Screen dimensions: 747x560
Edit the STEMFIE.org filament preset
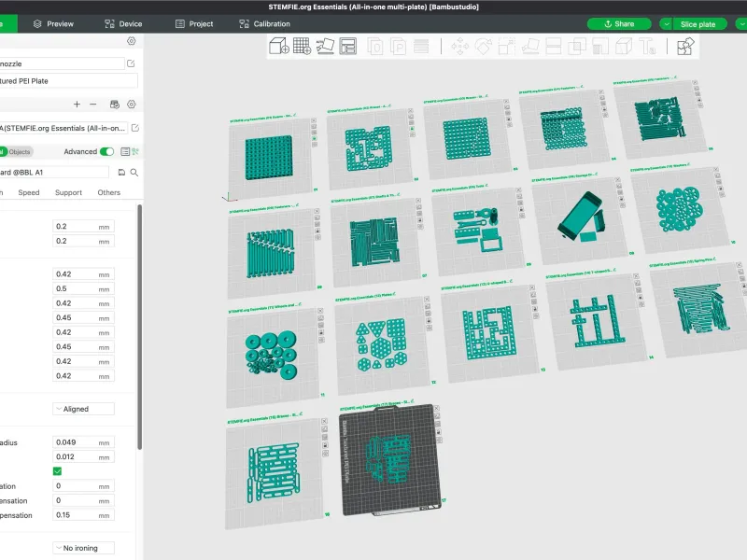pos(135,128)
